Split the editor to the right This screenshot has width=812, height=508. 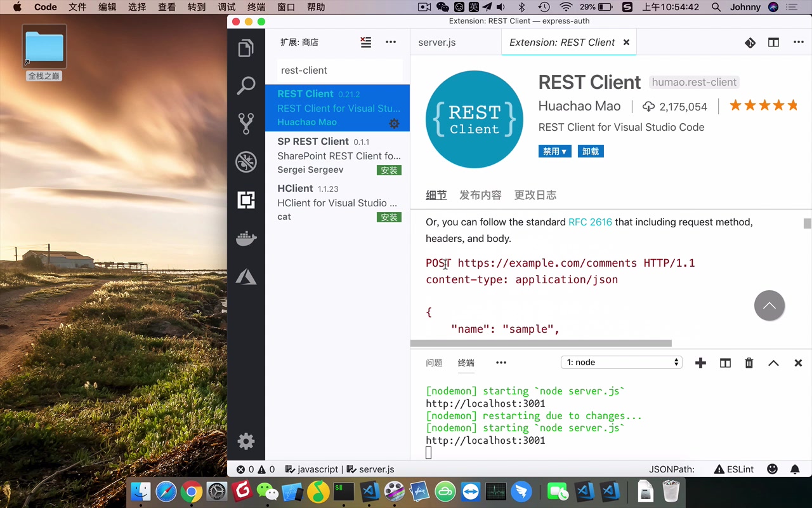[x=773, y=43]
